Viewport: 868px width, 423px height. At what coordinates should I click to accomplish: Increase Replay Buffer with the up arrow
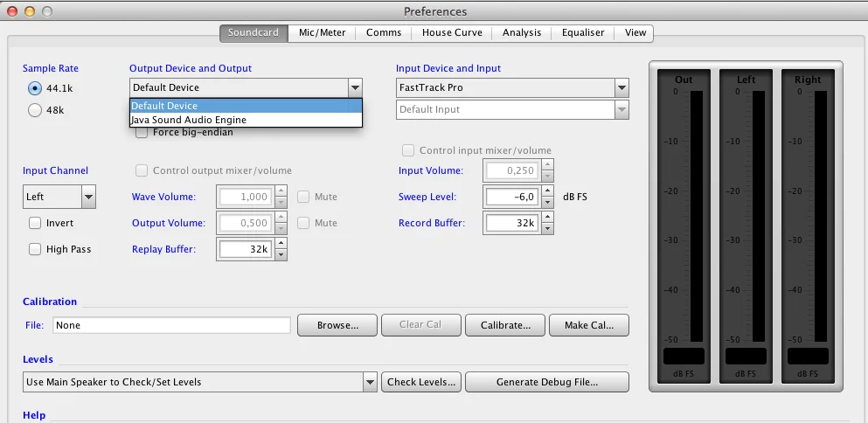pos(281,245)
